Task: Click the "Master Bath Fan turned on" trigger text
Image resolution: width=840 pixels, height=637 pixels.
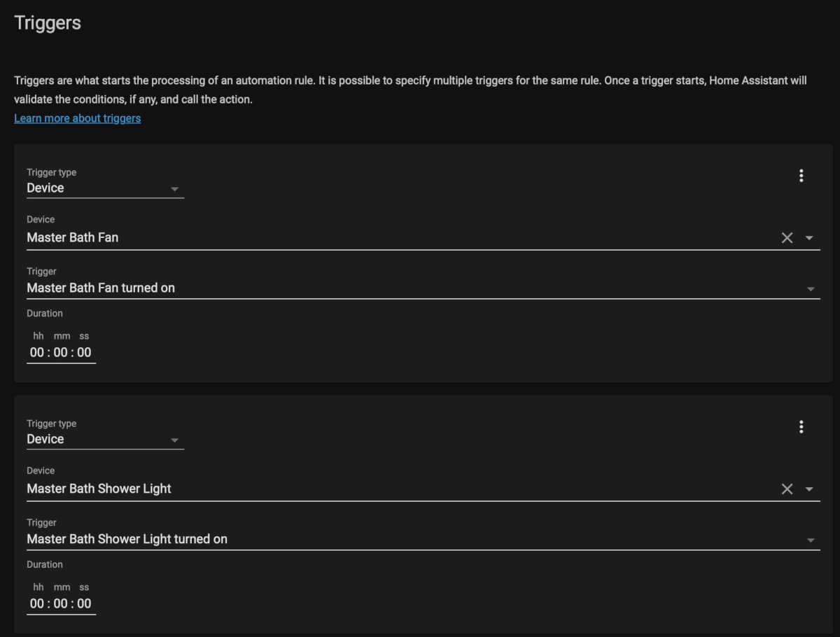Action: (x=101, y=288)
